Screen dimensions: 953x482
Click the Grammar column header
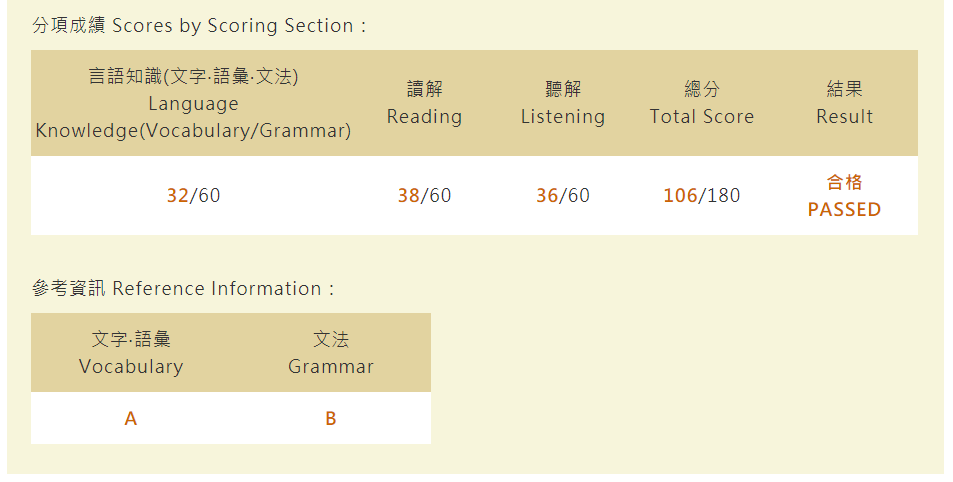point(331,353)
